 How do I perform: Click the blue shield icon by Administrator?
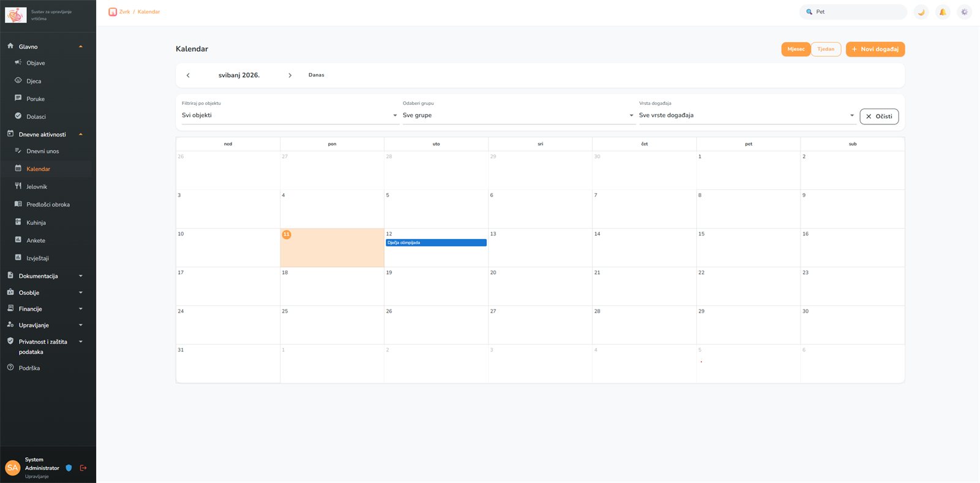click(x=69, y=468)
